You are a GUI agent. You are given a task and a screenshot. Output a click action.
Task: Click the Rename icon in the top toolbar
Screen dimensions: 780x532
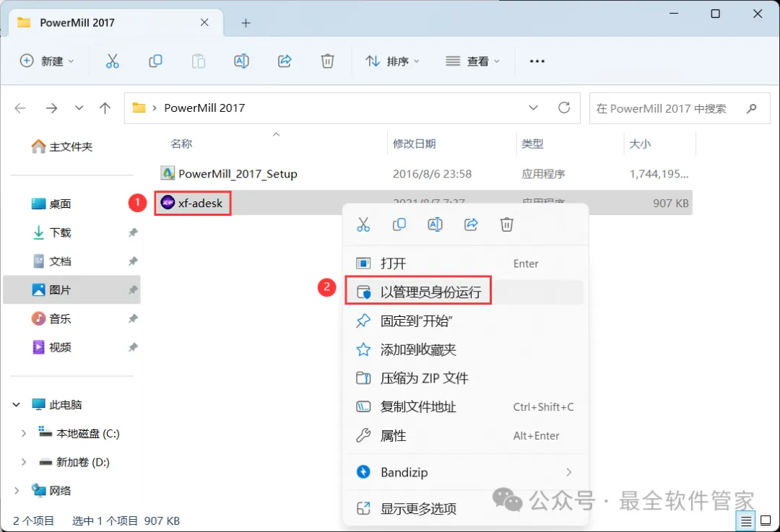click(241, 61)
